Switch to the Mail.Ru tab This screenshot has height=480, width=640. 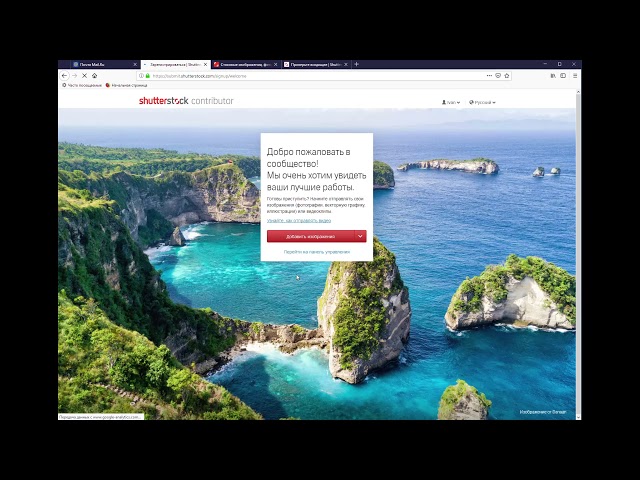[x=105, y=64]
